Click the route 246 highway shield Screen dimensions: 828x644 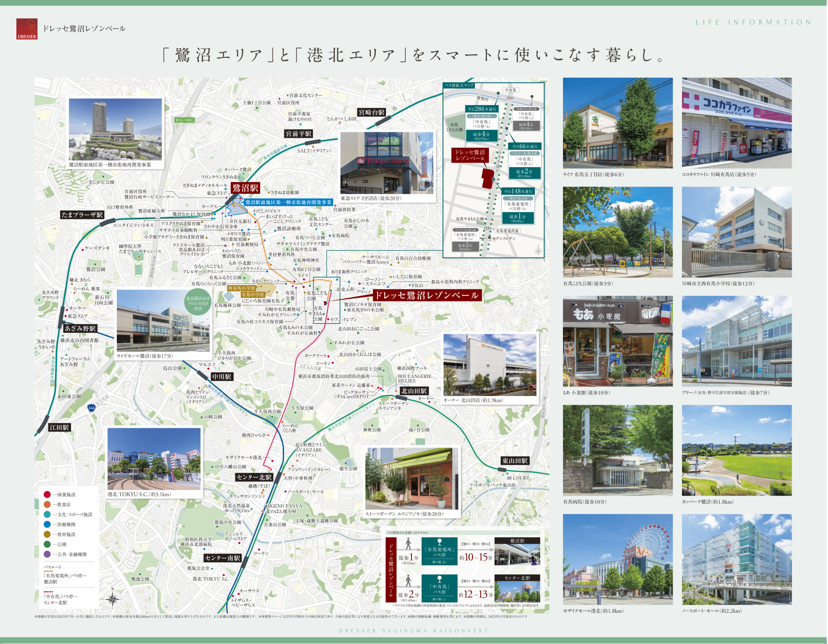pyautogui.click(x=92, y=408)
